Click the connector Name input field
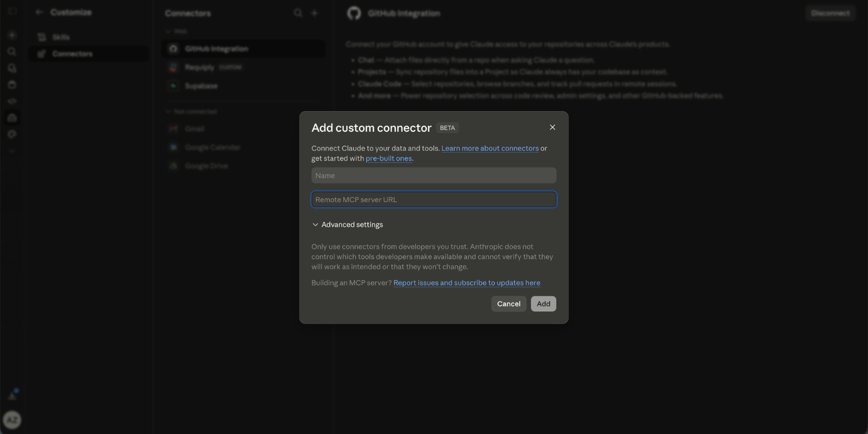This screenshot has height=434, width=868. click(433, 175)
